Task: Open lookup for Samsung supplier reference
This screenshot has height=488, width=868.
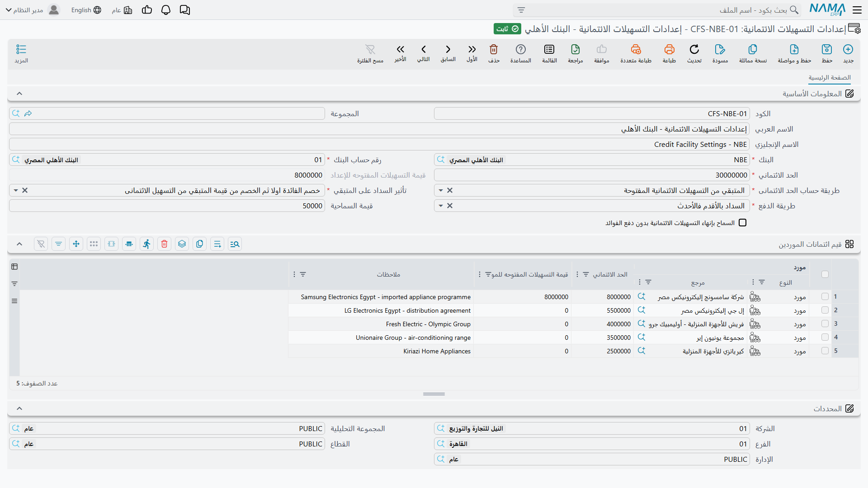Action: click(x=642, y=296)
